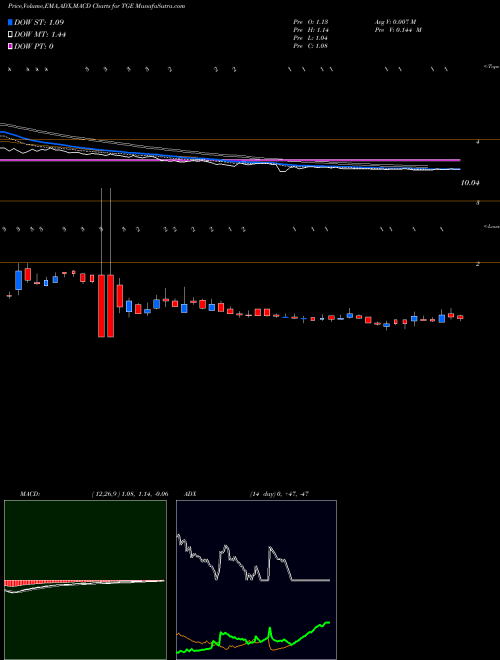Click the chart title mentioning YGE MunafaSutra.com

pos(96,7)
